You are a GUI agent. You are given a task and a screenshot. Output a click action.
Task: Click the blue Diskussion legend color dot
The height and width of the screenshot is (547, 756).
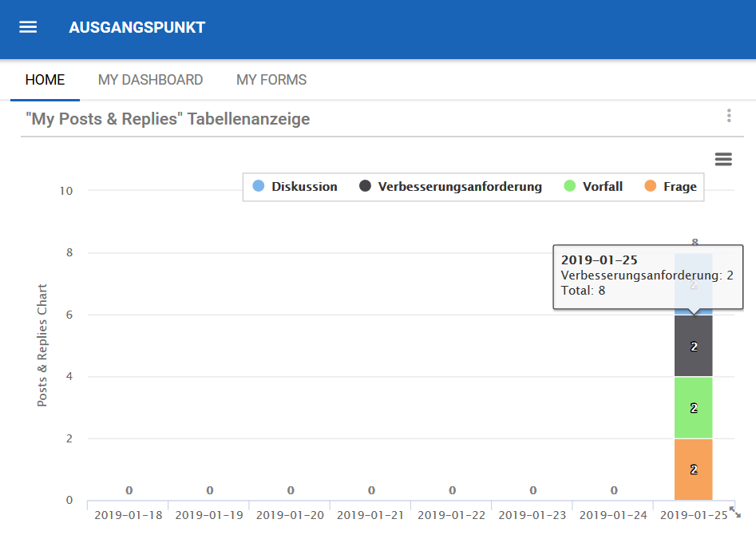[x=258, y=187]
